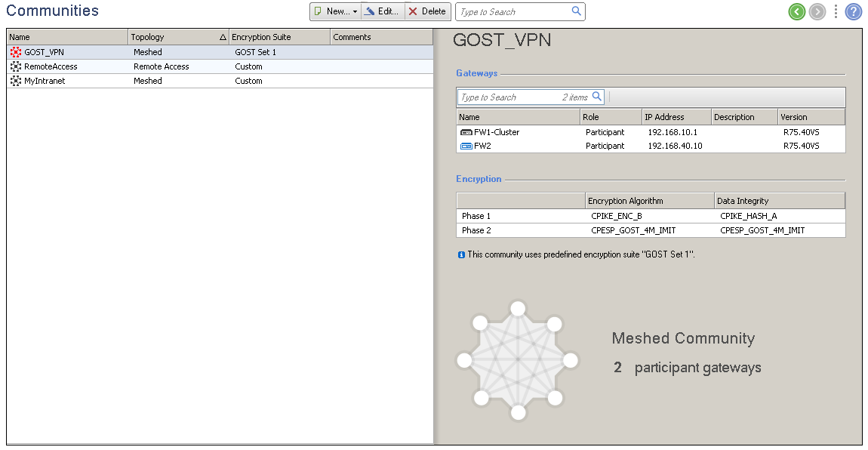
Task: Select the Phase 1 encryption row
Action: pos(651,216)
